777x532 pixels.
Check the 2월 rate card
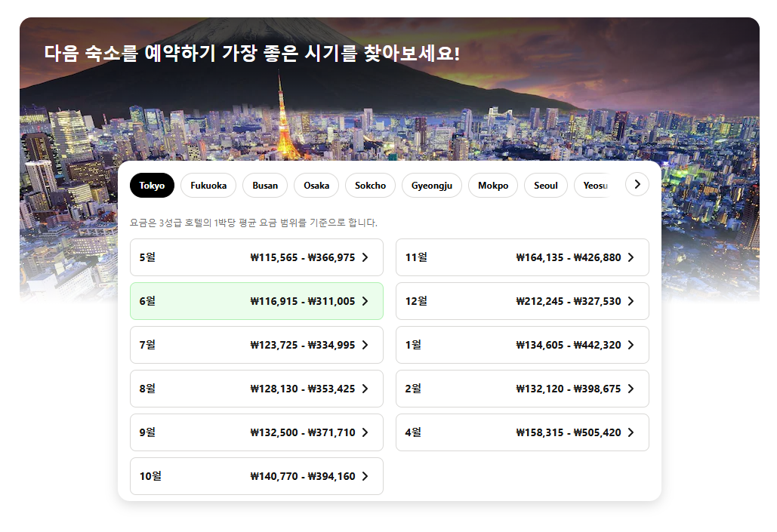point(523,389)
